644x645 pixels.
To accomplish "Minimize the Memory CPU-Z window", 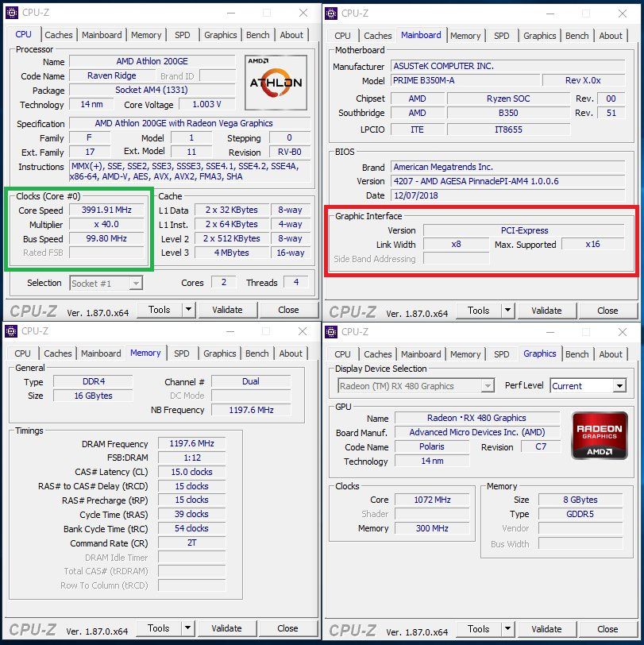I will click(230, 331).
